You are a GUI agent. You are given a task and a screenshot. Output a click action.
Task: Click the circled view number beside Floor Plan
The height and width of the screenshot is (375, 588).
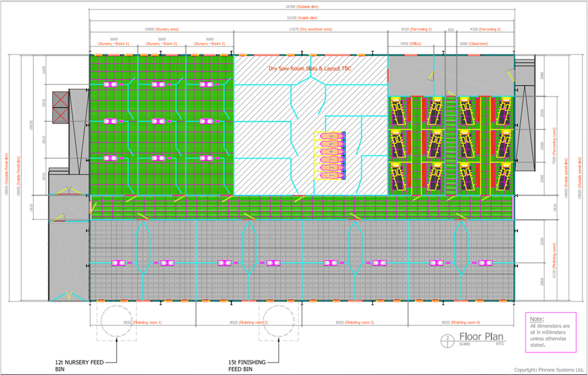(448, 339)
